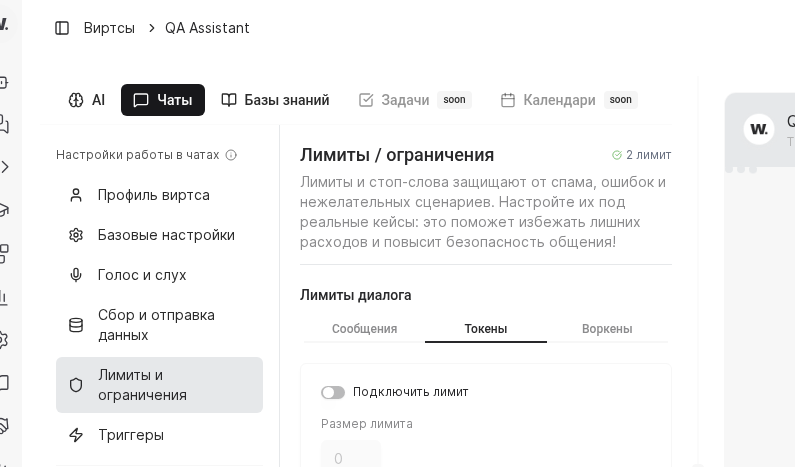795x467 pixels.
Task: Click the 2 лимит status badge
Action: pyautogui.click(x=642, y=155)
